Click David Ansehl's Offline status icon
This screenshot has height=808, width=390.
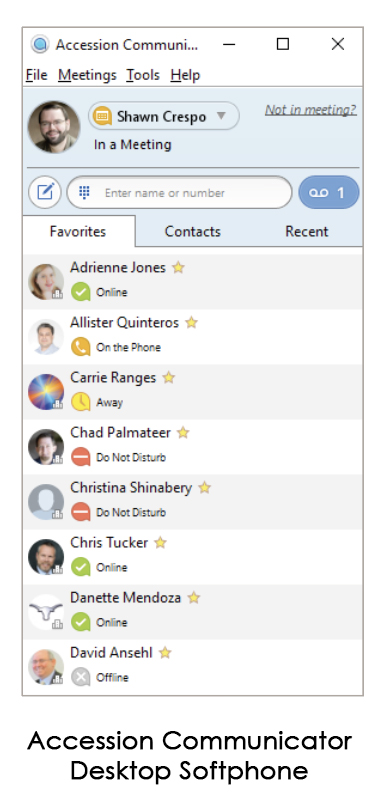pyautogui.click(x=81, y=677)
